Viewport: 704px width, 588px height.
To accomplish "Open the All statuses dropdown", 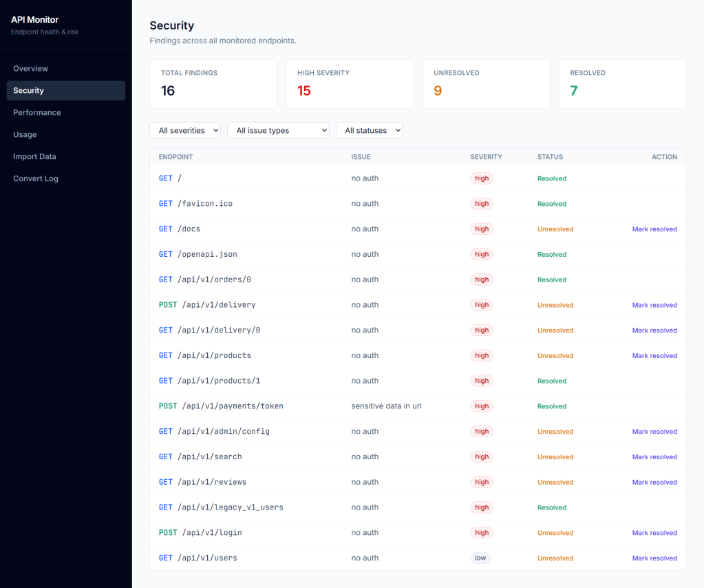I will pos(369,130).
